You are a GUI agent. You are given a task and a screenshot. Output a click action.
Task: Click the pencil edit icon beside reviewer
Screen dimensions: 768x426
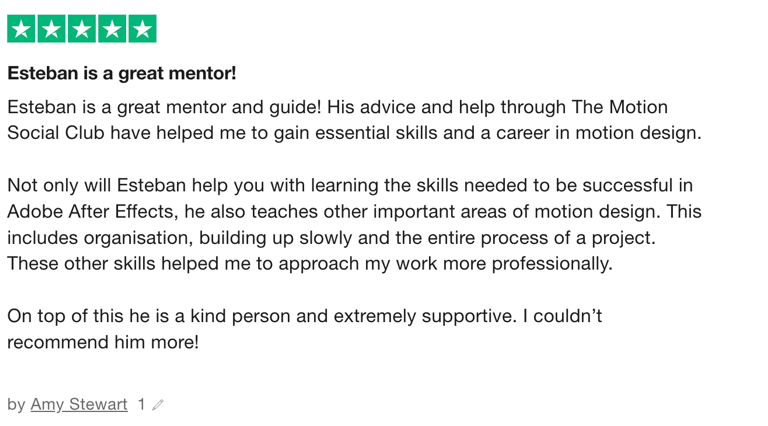click(157, 405)
